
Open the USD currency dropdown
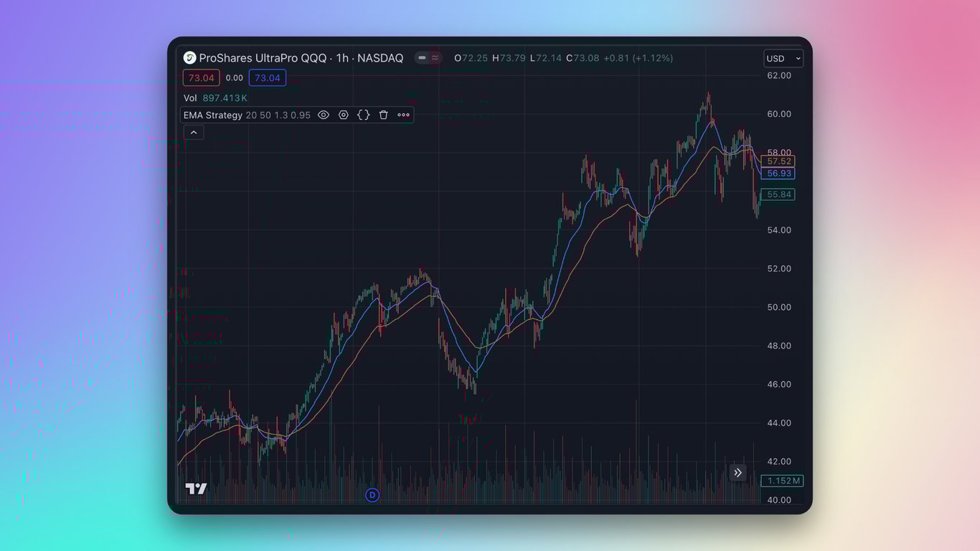(x=783, y=59)
